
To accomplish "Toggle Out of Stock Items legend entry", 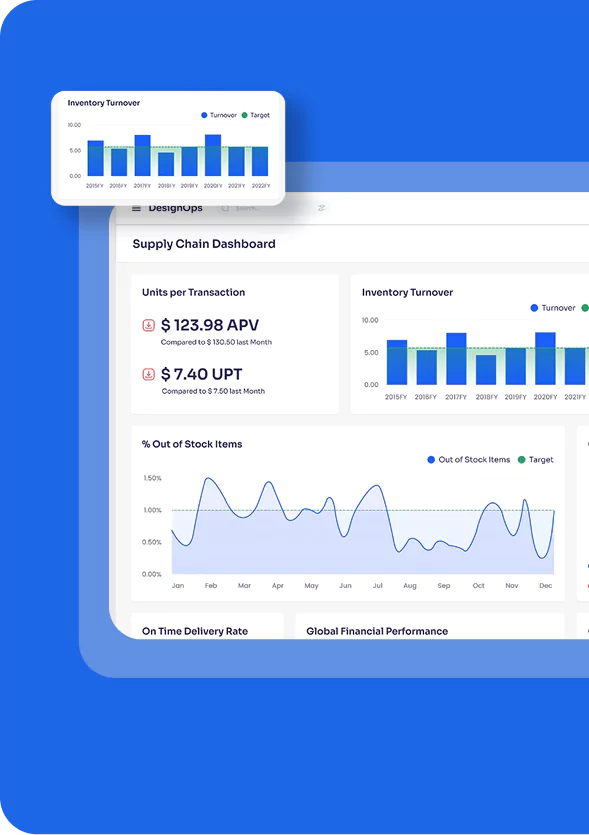I will pos(469,460).
